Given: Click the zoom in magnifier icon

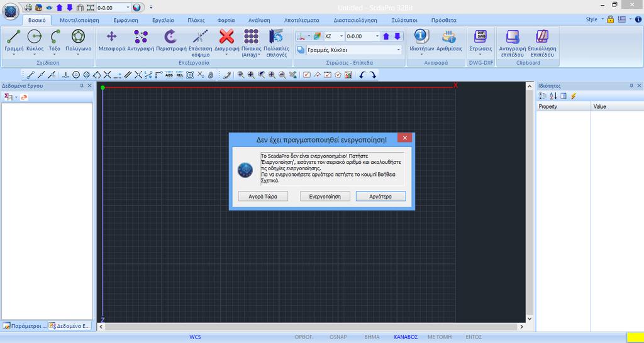Looking at the screenshot, I should [272, 75].
